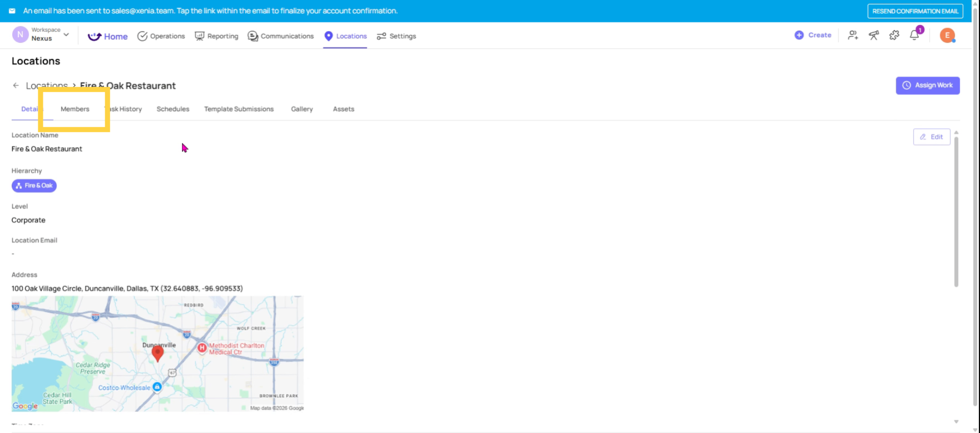The width and height of the screenshot is (980, 433).
Task: Switch to the Gallery tab
Action: [302, 109]
